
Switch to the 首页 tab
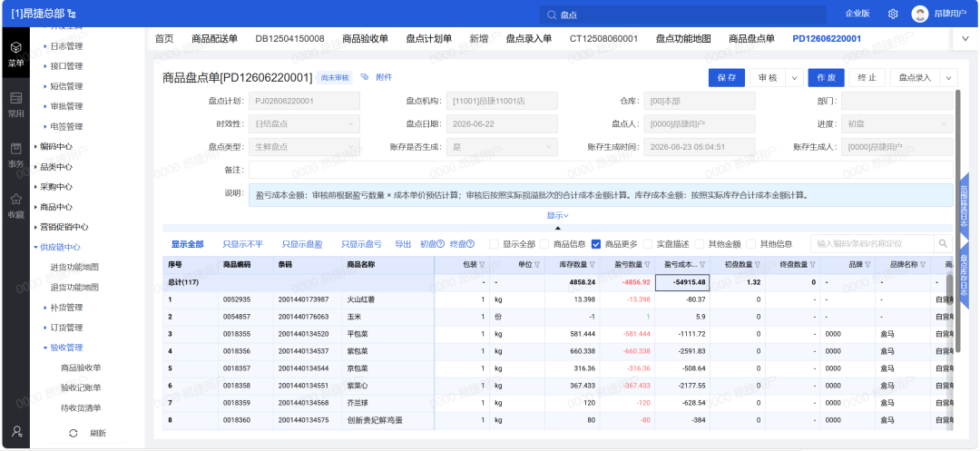pos(164,39)
